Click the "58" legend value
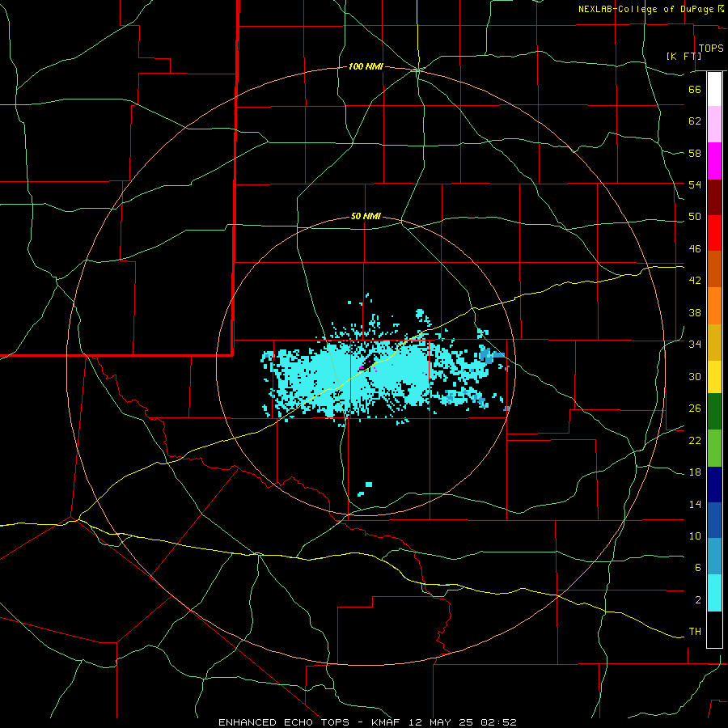Image resolution: width=728 pixels, height=728 pixels. 695,153
